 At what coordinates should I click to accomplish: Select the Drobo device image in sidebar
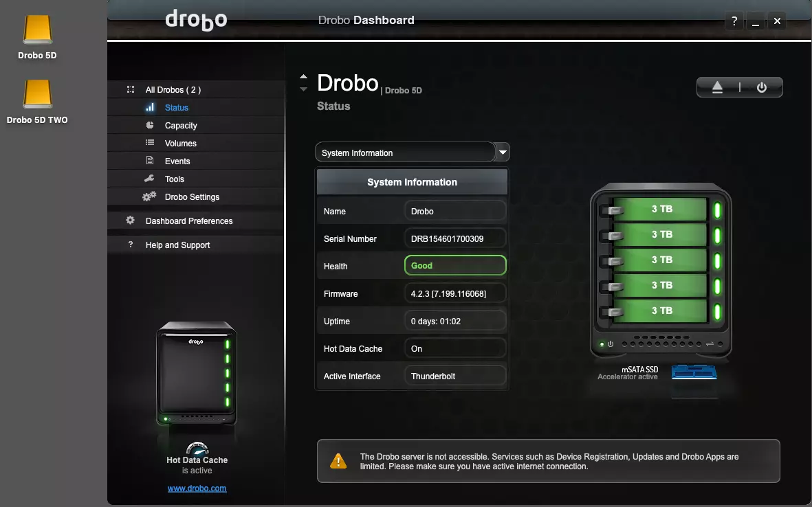coord(196,374)
